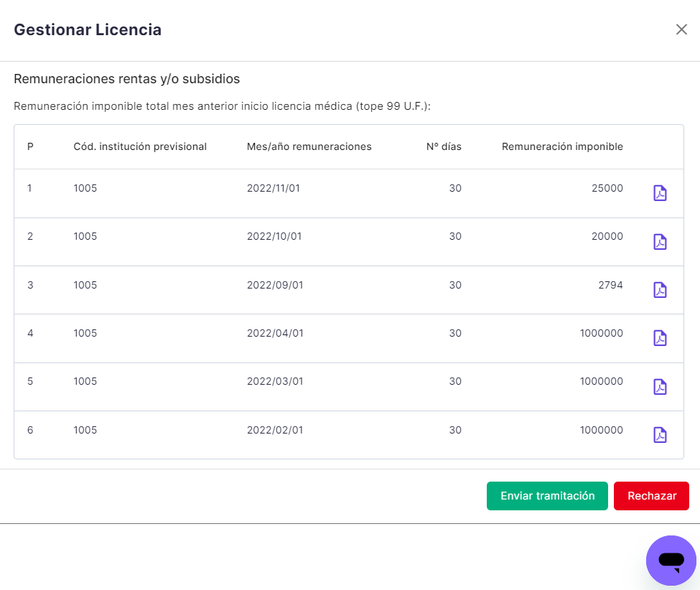Click the Remuneraciones rentas y/o subsidios heading
Screen dimensions: 700x590
[127, 79]
